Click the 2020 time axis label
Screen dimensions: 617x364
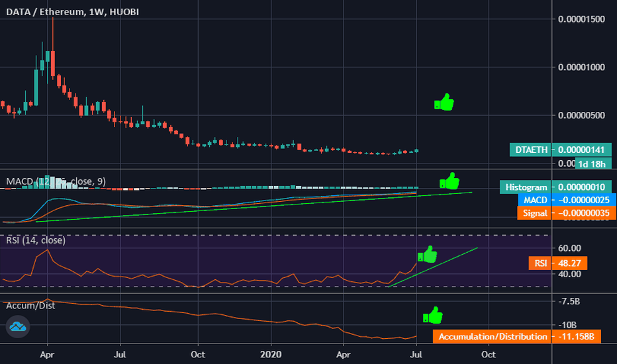tap(271, 355)
